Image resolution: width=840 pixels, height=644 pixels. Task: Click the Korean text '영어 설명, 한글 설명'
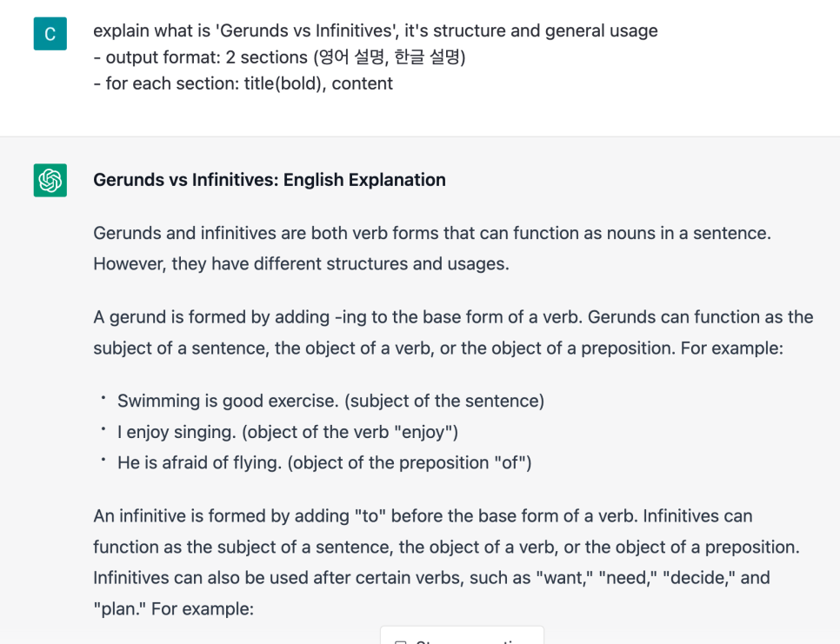(x=390, y=56)
